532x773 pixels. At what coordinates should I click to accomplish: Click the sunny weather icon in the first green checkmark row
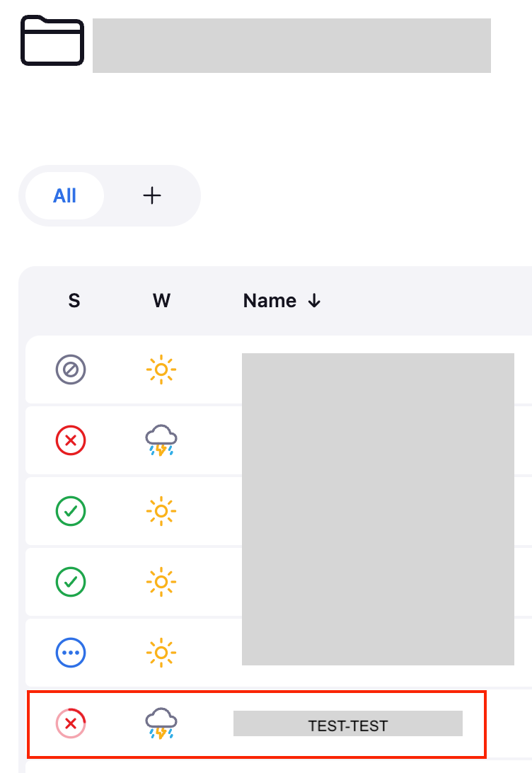tap(161, 511)
